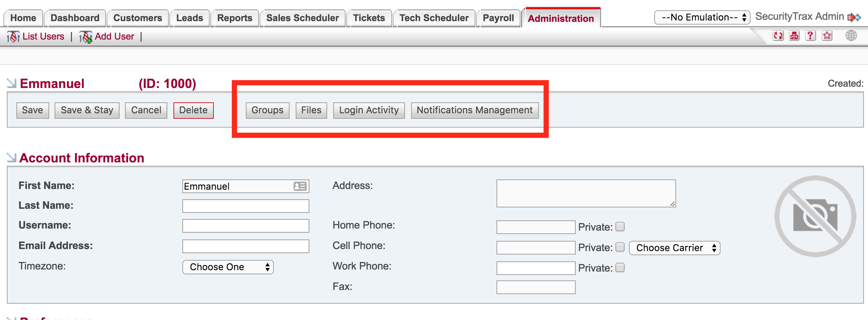This screenshot has width=868, height=320.
Task: Click the grey globe icon
Action: coord(851,35)
